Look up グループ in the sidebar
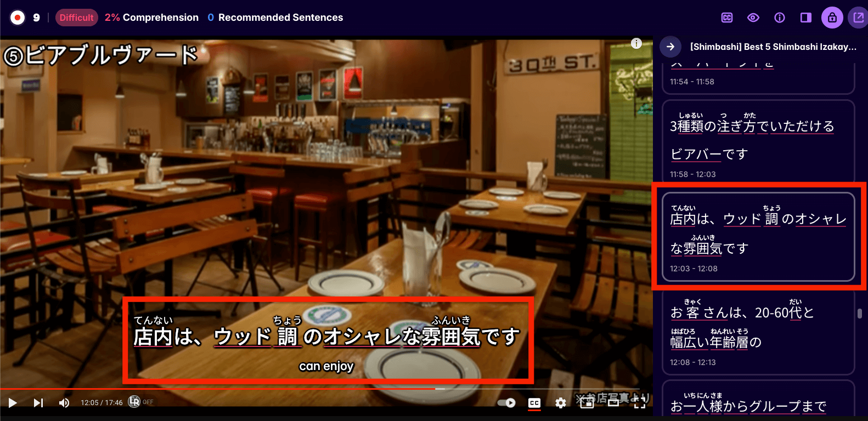 (775, 407)
